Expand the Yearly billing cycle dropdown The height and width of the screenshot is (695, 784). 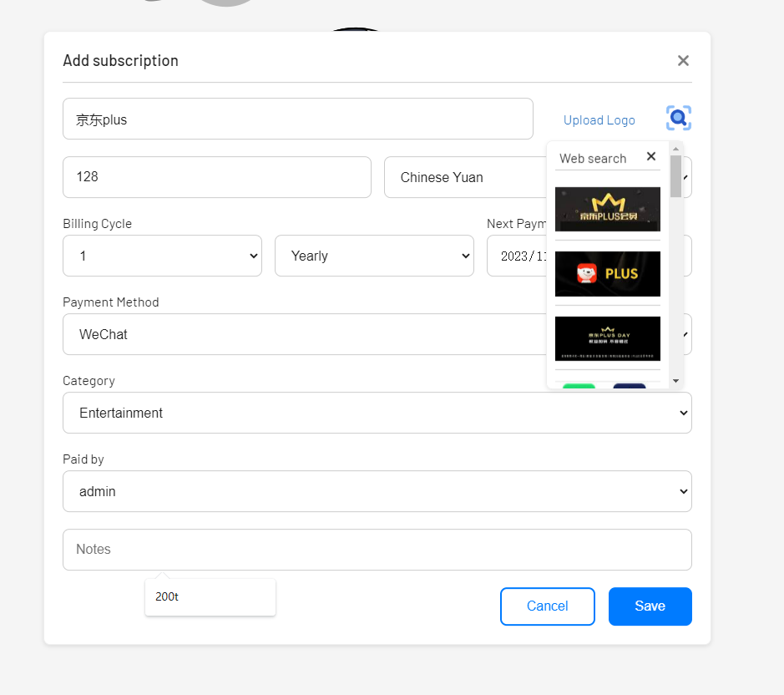tap(374, 256)
